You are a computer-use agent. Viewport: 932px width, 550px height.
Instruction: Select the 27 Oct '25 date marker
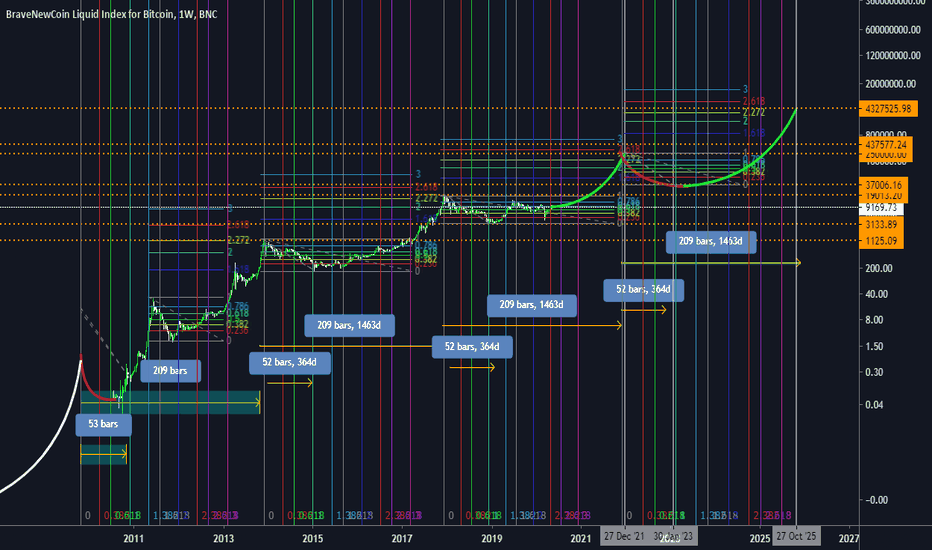pyautogui.click(x=796, y=536)
